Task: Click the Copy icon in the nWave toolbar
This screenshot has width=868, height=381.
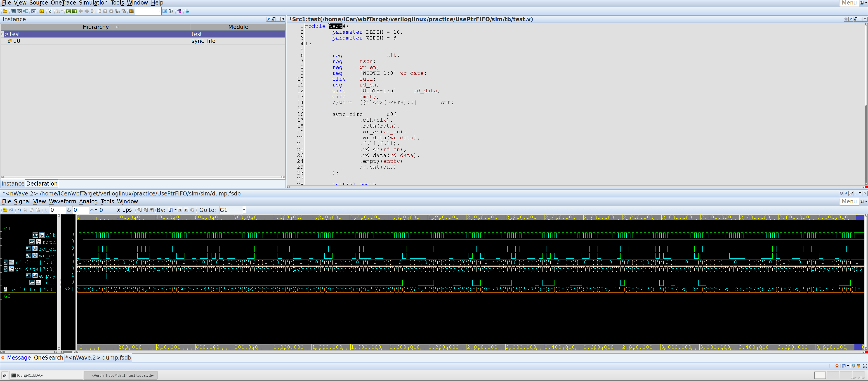Action: 31,210
